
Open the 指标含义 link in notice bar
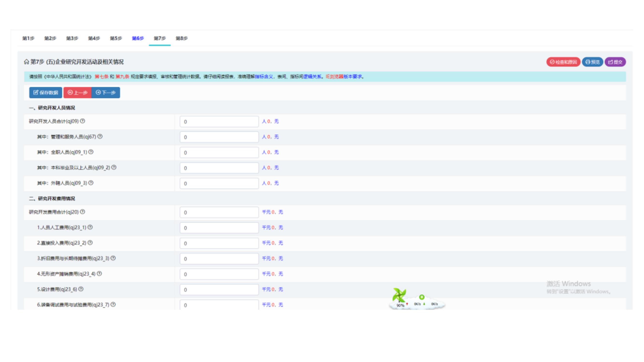pos(264,77)
